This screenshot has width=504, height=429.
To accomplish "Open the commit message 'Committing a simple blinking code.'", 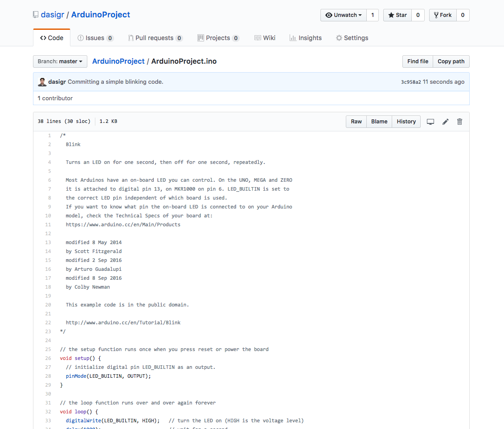I will [x=116, y=82].
